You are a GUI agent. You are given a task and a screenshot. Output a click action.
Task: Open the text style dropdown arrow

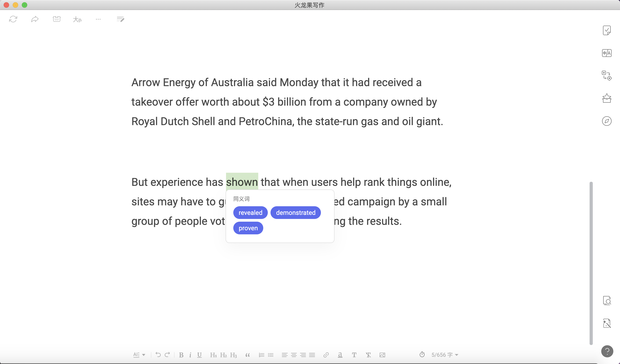coord(144,355)
